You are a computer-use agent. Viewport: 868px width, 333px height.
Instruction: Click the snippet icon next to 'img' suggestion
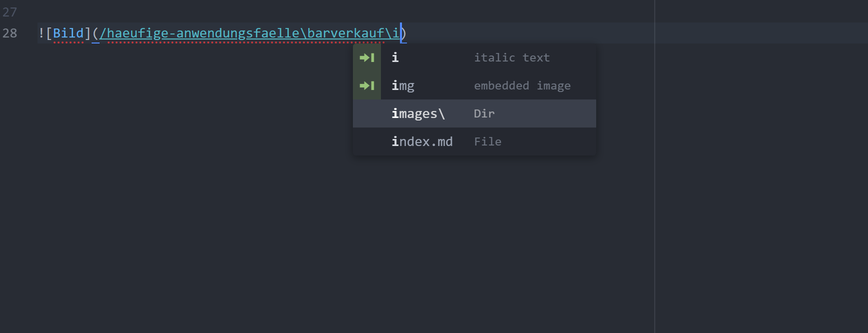tap(367, 85)
